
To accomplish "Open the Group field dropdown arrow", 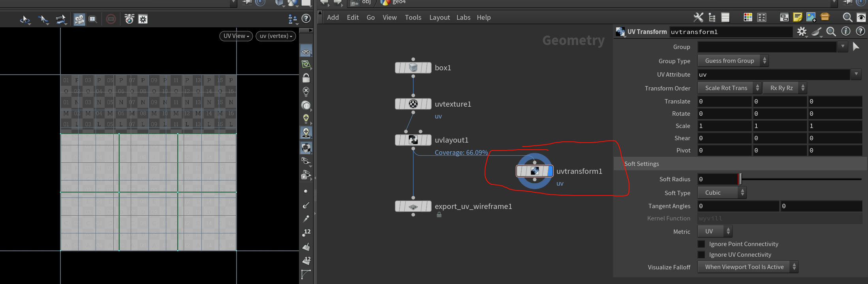I will click(x=843, y=47).
